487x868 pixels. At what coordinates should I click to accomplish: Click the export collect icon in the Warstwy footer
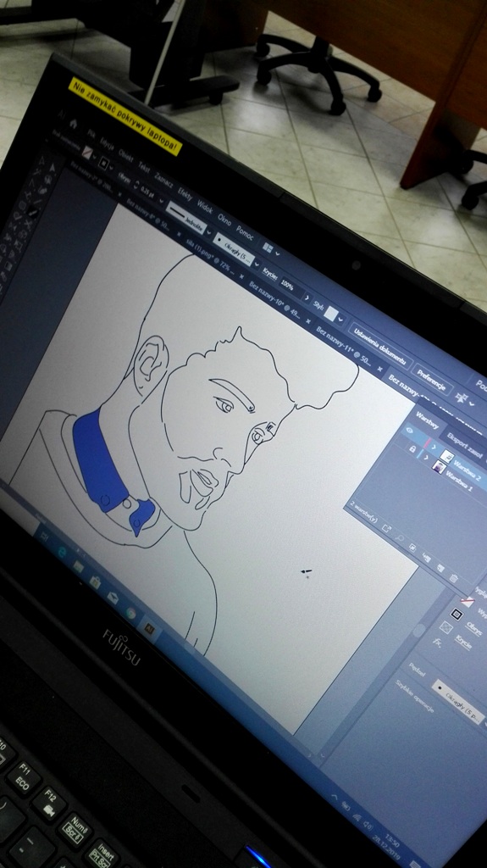[386, 528]
